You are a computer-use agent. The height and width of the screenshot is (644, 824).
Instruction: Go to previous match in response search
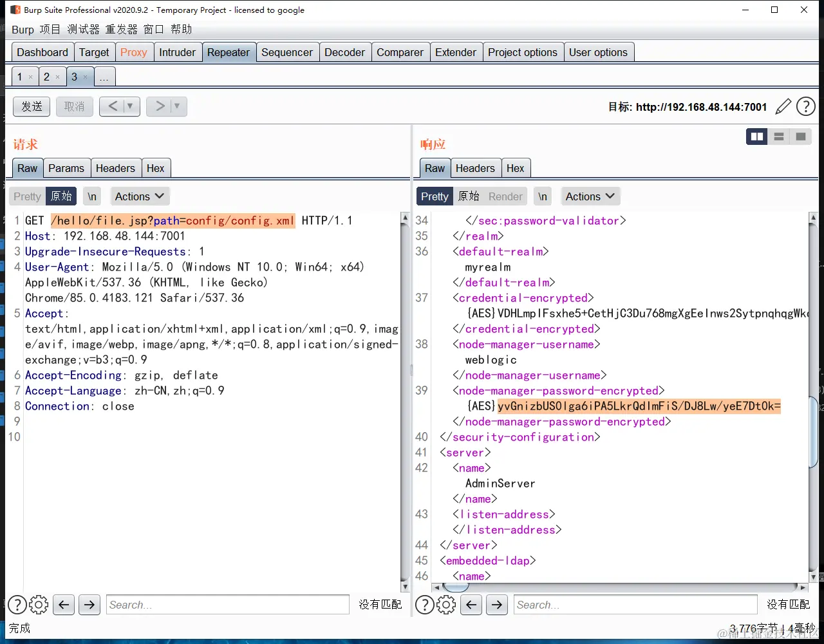tap(471, 605)
